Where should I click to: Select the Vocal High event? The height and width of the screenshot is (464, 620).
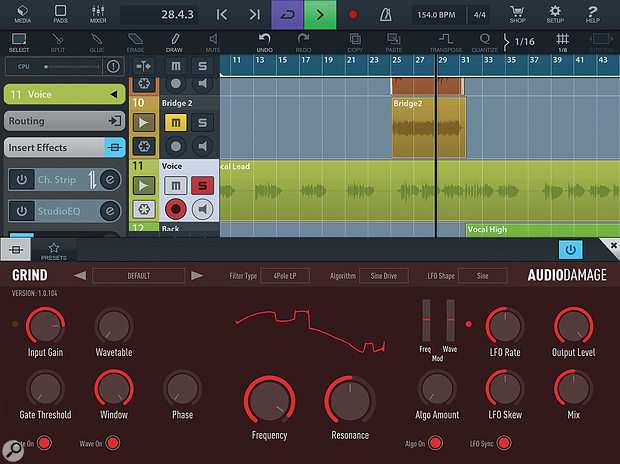click(542, 230)
